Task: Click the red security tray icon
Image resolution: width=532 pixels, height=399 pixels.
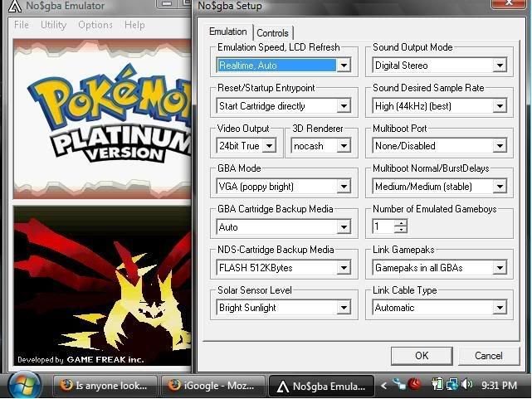Action: 414,384
